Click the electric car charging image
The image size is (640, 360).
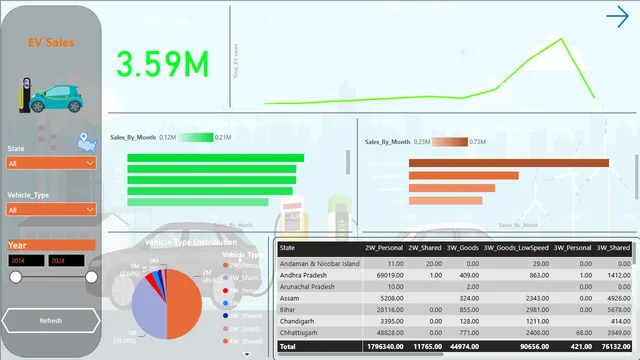pos(51,96)
